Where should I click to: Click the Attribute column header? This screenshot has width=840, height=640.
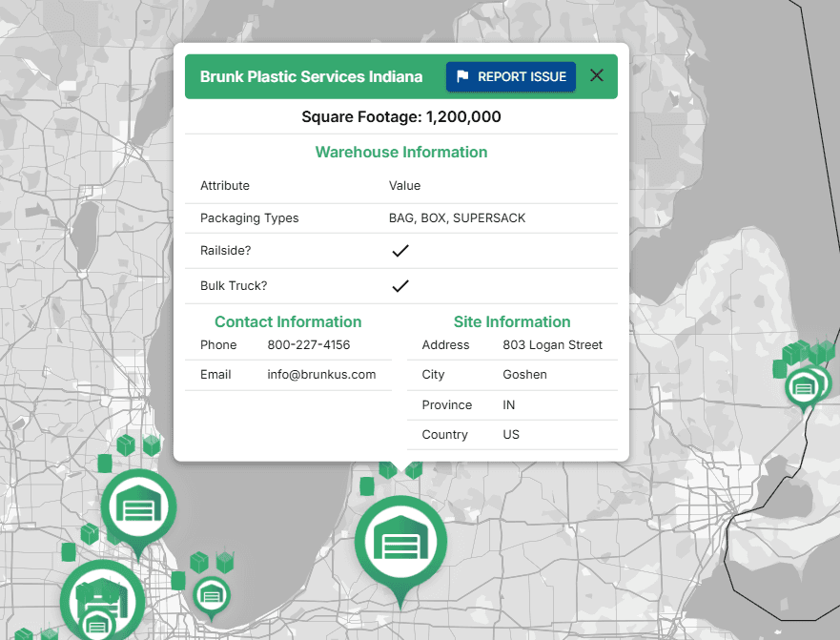225,185
